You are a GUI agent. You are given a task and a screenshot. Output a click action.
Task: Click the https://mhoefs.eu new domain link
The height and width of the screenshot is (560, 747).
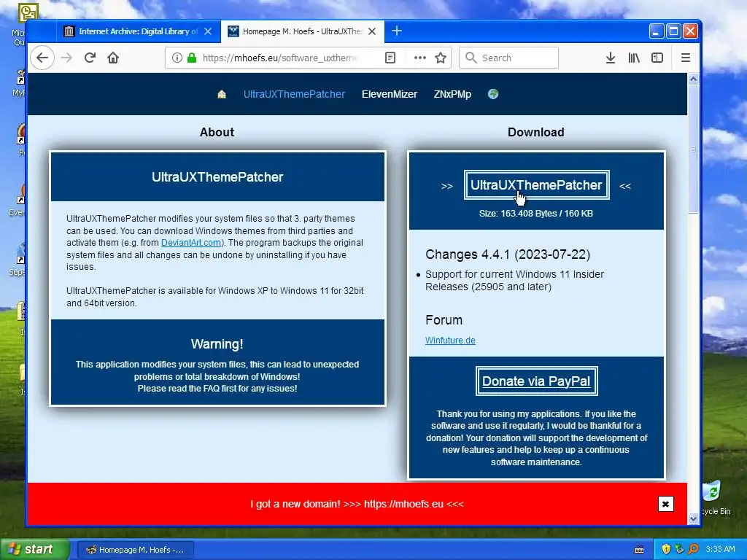403,504
